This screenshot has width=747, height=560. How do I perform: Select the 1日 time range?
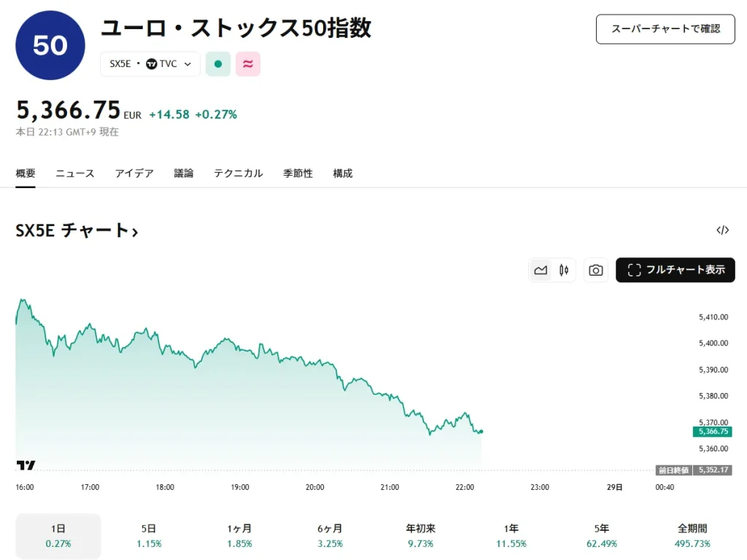58,536
